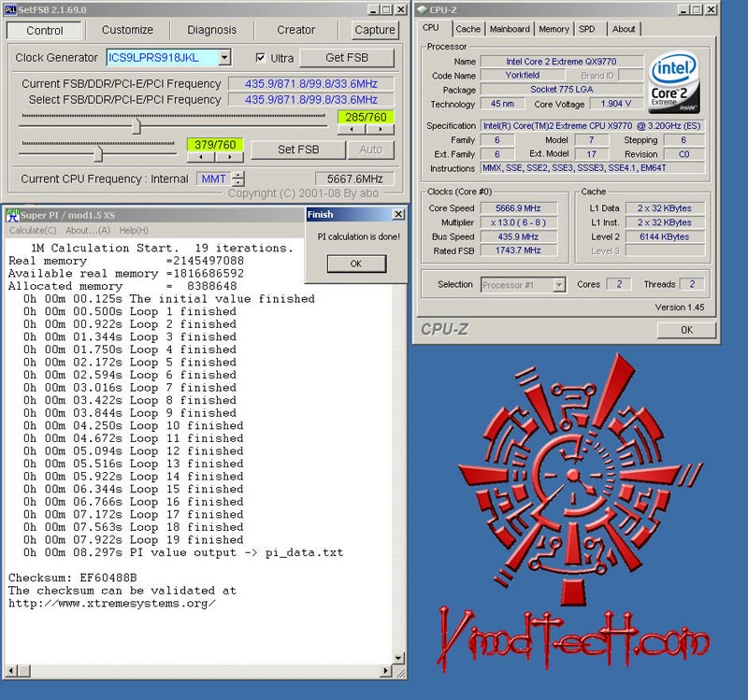Select the CPU tab in CPU-Z
Image resolution: width=748 pixels, height=700 pixels.
click(x=431, y=28)
